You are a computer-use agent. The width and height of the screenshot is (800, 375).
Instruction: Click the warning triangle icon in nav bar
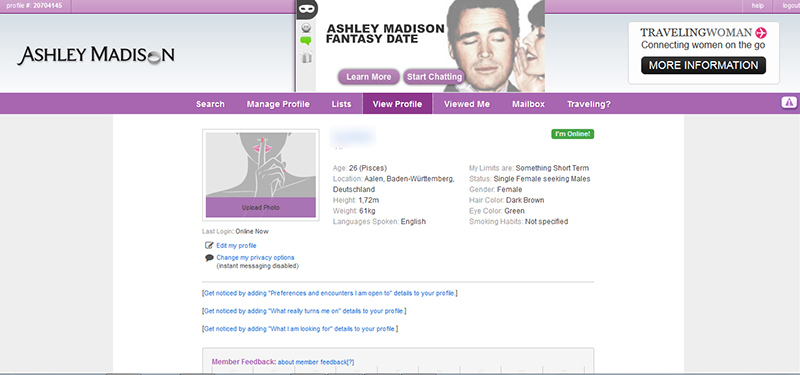pos(789,103)
